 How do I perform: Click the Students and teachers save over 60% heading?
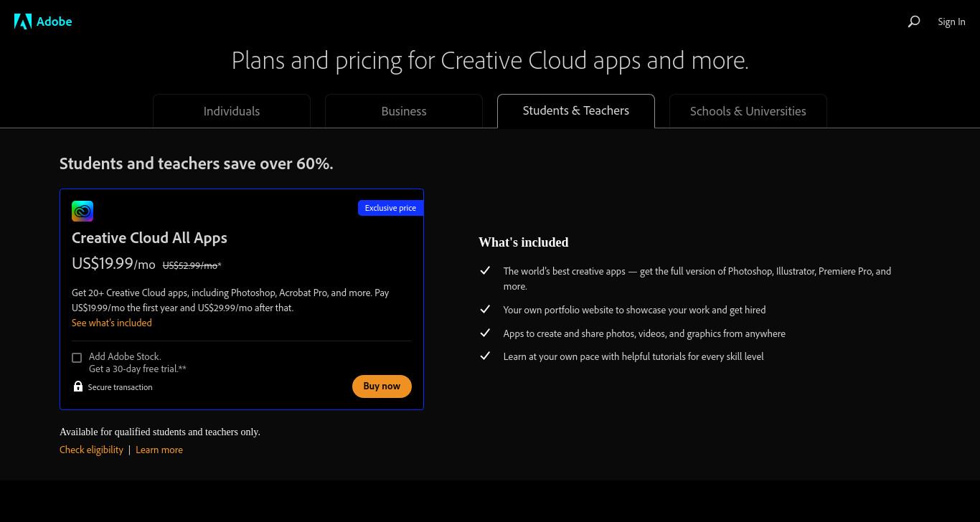tap(197, 163)
